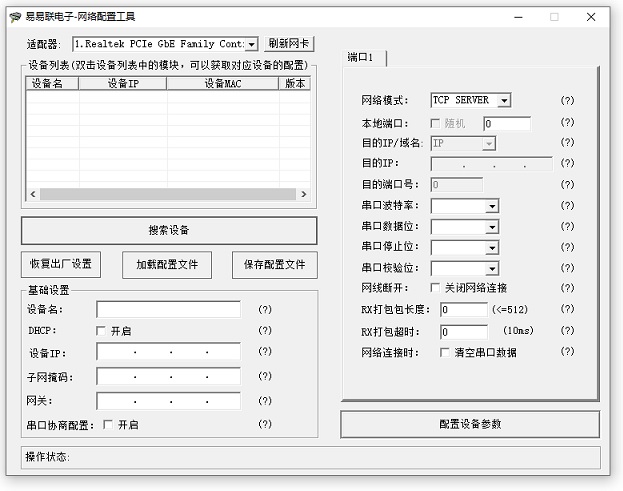Click the (?) help next to 串口波特率
This screenshot has width=623, height=491.
[567, 205]
